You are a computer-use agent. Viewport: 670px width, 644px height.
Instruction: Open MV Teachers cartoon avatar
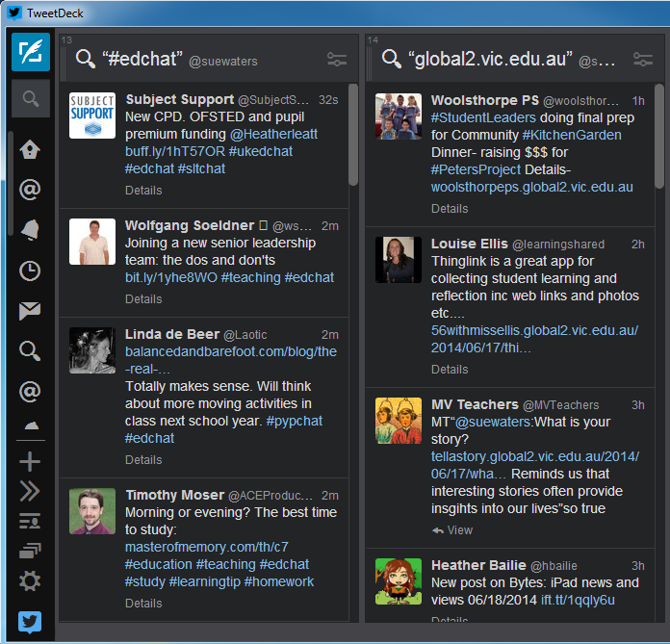click(x=399, y=421)
